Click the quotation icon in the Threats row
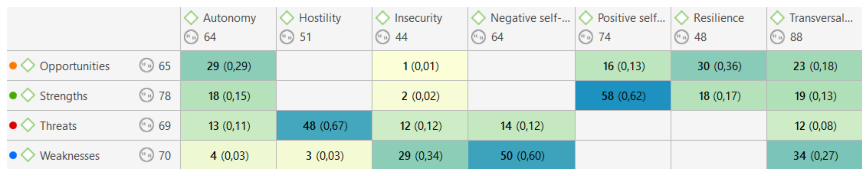Viewport: 868px width, 176px height. (147, 126)
